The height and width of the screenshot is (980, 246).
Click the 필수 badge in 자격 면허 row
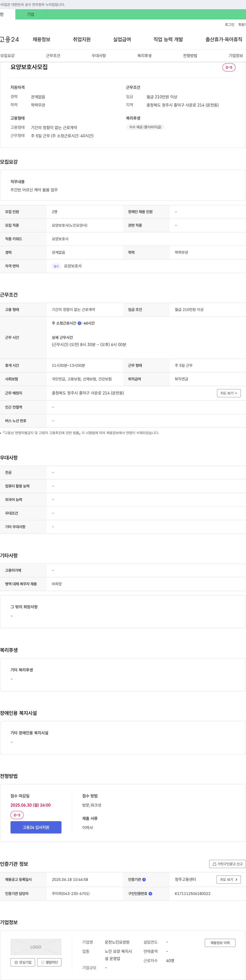click(56, 266)
